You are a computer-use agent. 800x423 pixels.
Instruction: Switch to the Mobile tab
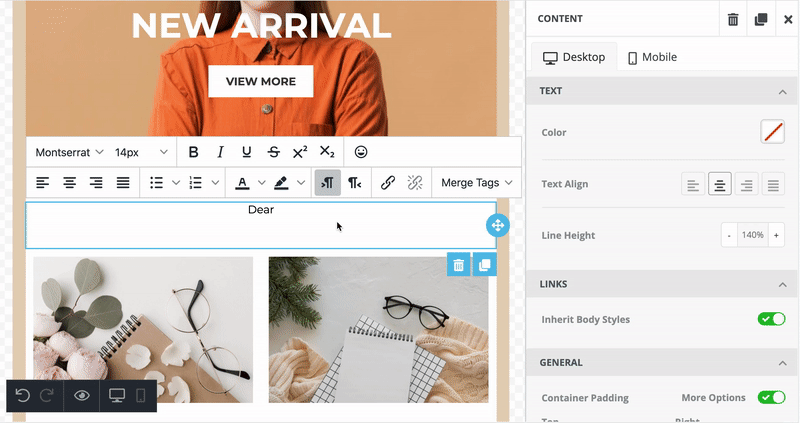pos(652,57)
